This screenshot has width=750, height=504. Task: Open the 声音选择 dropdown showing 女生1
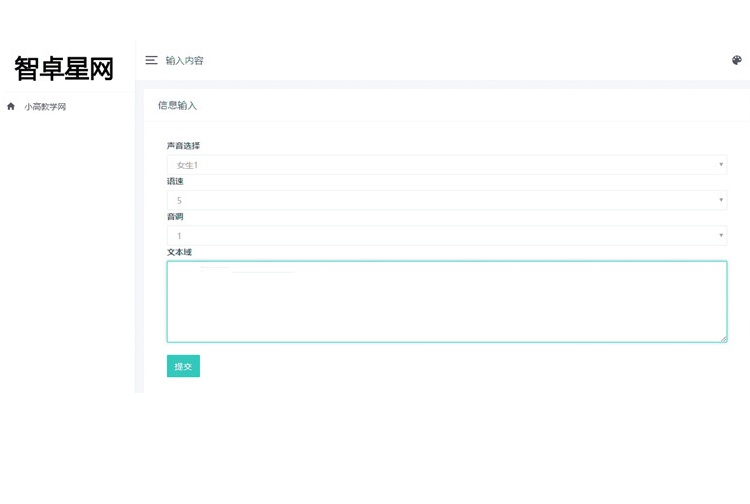click(440, 165)
